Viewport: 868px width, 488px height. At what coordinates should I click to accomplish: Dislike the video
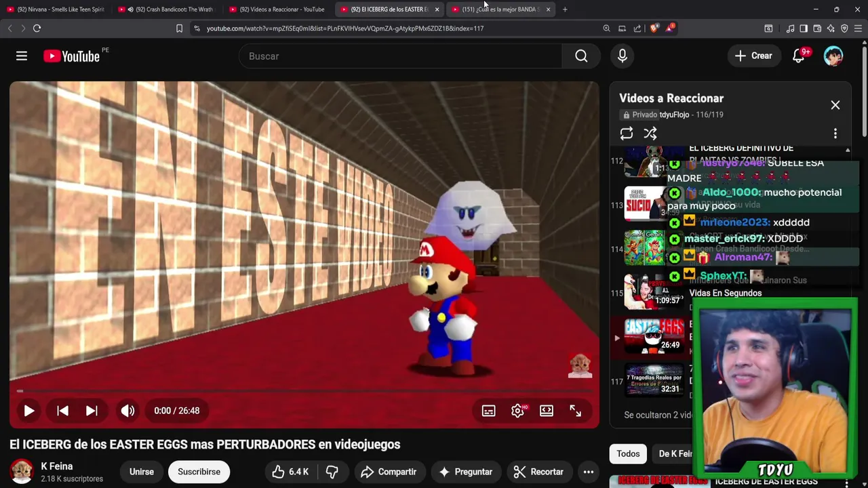(332, 472)
